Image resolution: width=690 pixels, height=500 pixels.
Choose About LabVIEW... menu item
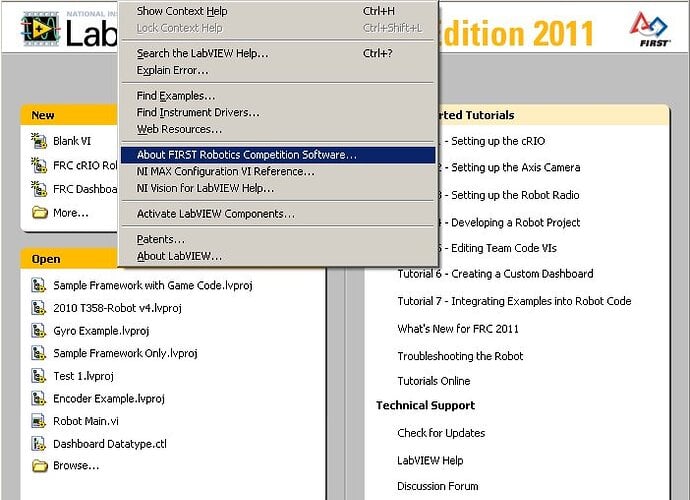(x=278, y=256)
